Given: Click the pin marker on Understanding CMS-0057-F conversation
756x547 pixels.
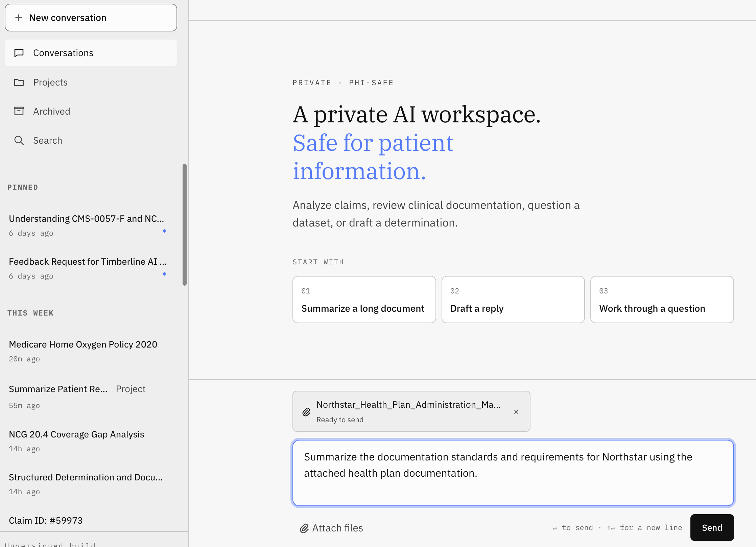Looking at the screenshot, I should click(164, 231).
